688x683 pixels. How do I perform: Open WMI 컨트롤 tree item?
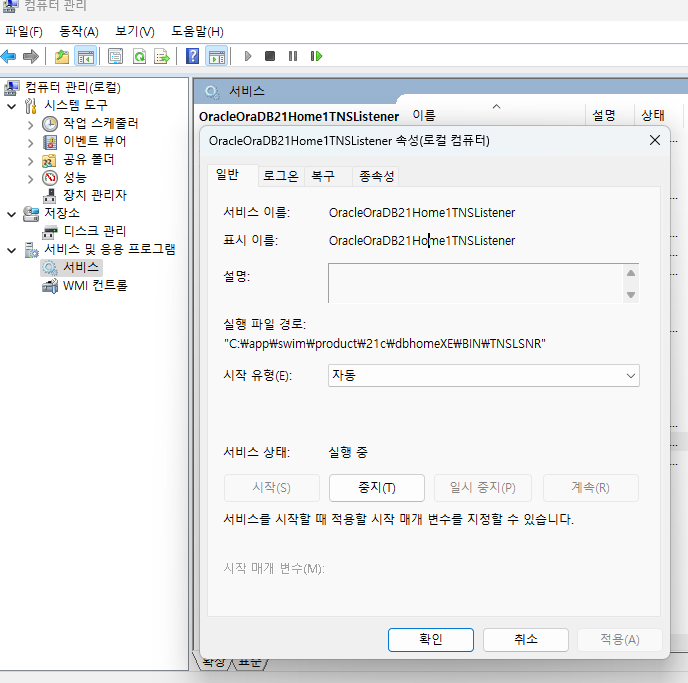(x=95, y=286)
